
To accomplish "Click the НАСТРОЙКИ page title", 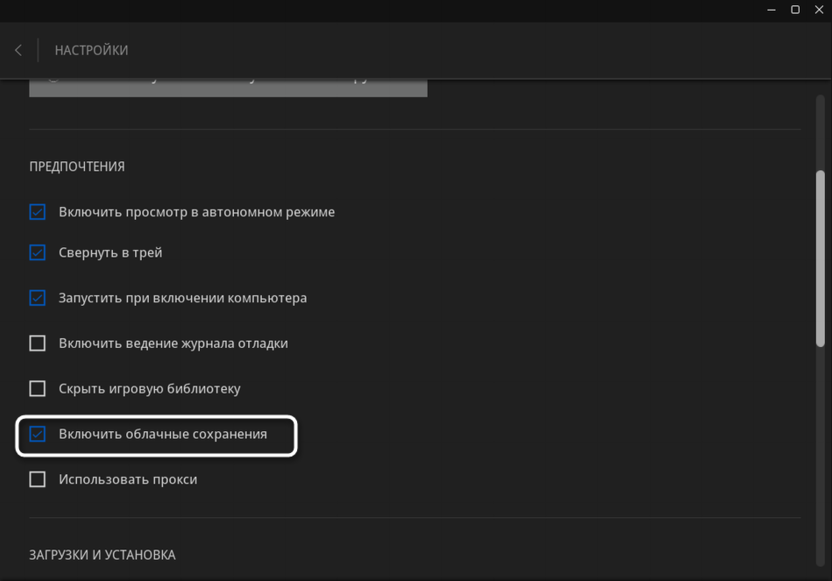I will 91,50.
